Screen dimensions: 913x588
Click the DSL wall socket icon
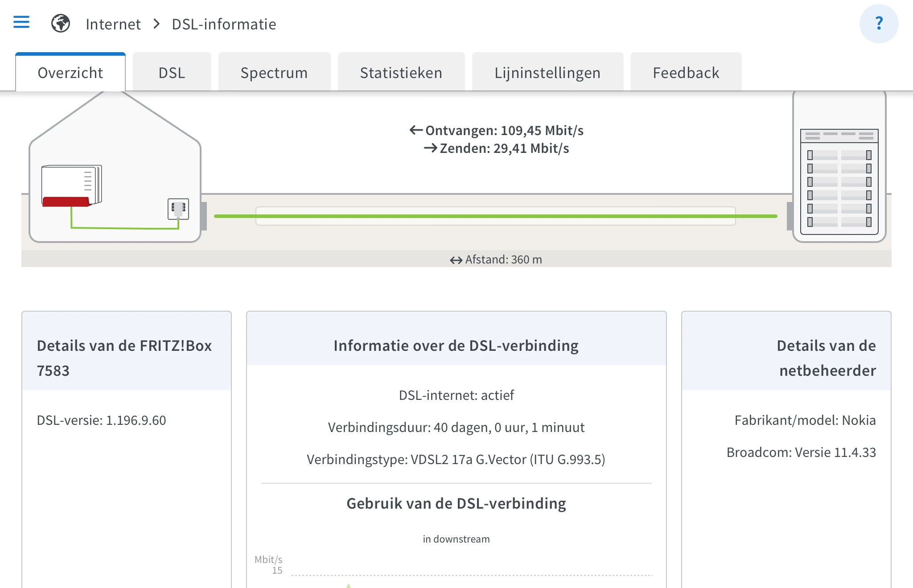178,209
